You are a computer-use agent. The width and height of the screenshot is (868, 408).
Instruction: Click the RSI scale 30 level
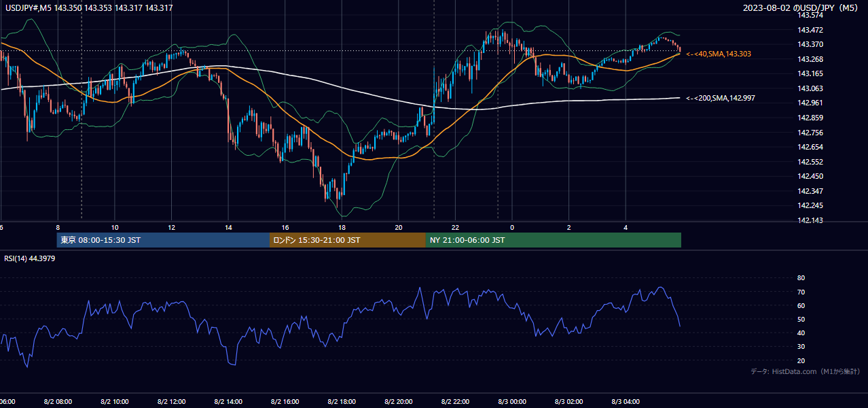[x=801, y=346]
